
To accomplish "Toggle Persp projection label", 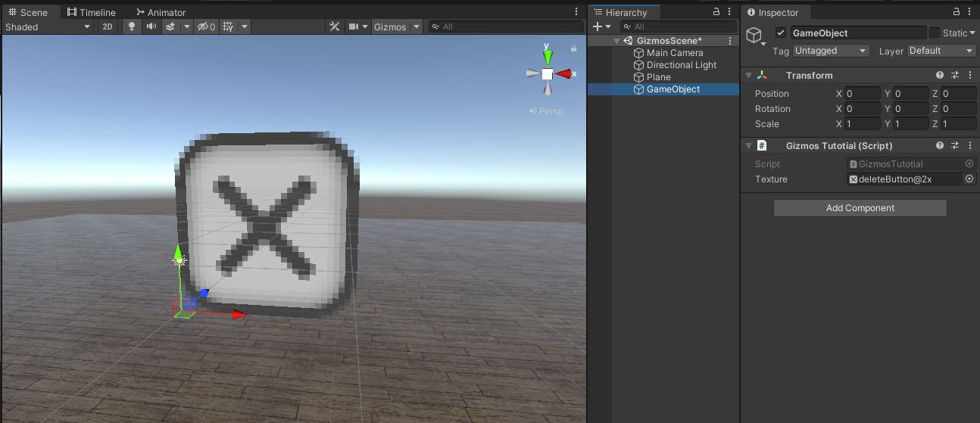I will coord(546,111).
